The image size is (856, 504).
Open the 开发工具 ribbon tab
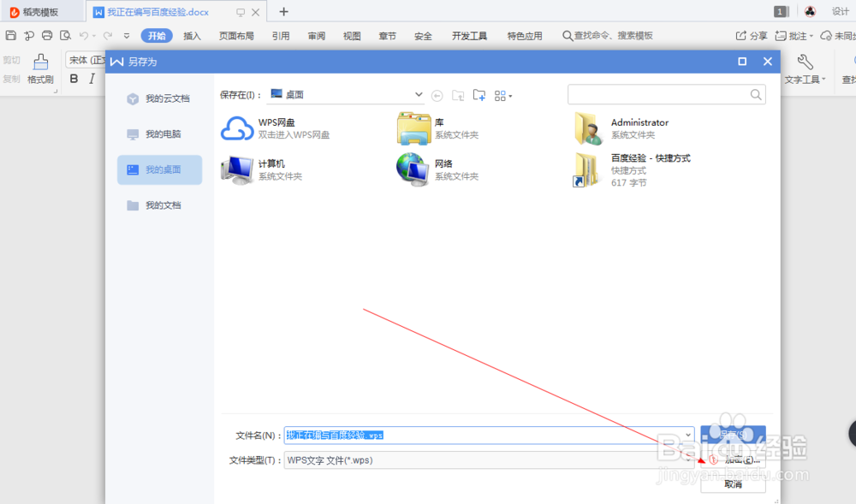[x=469, y=36]
